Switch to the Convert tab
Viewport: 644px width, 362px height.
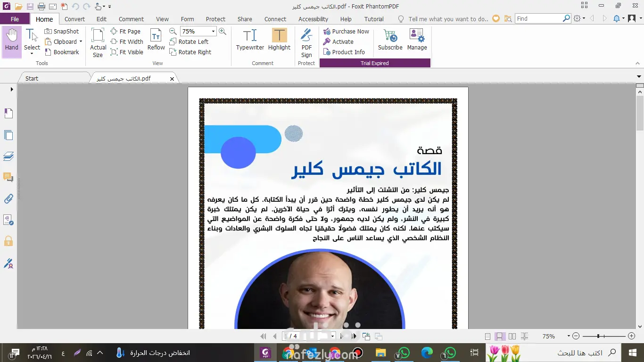tap(74, 19)
